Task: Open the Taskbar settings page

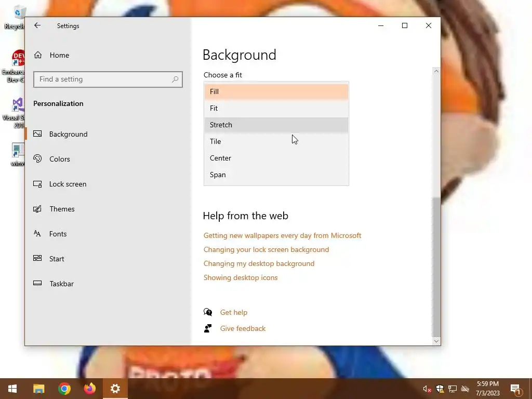Action: point(108,284)
